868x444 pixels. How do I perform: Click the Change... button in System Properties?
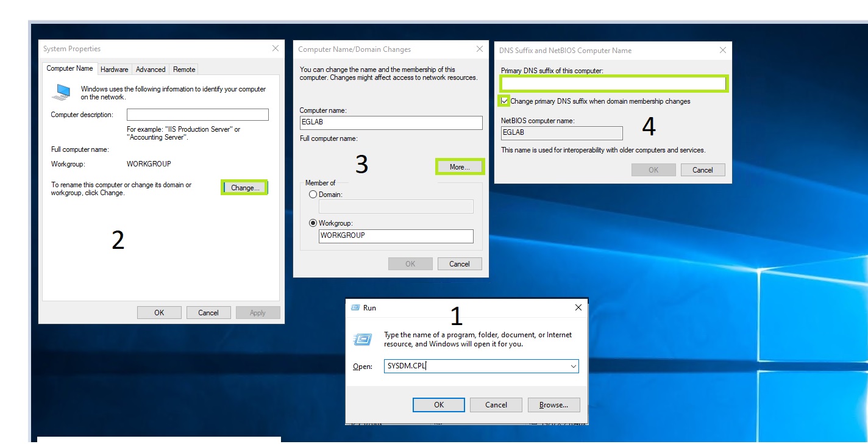coord(244,188)
